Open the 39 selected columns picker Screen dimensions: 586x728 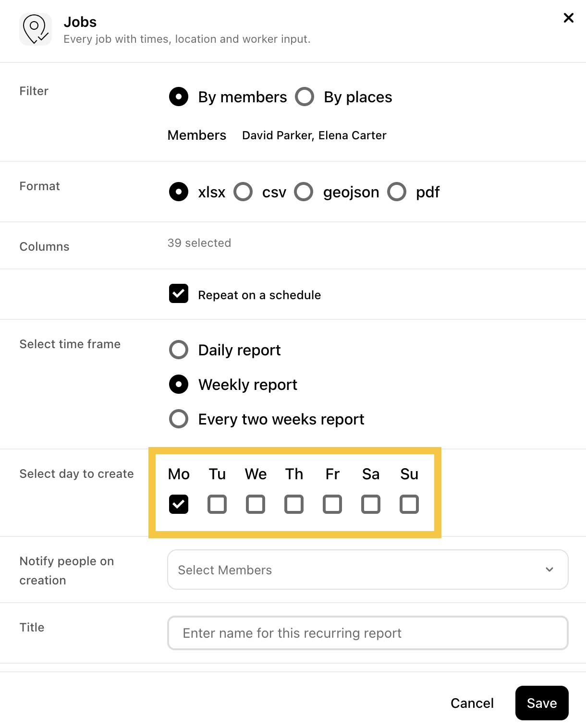(x=199, y=243)
